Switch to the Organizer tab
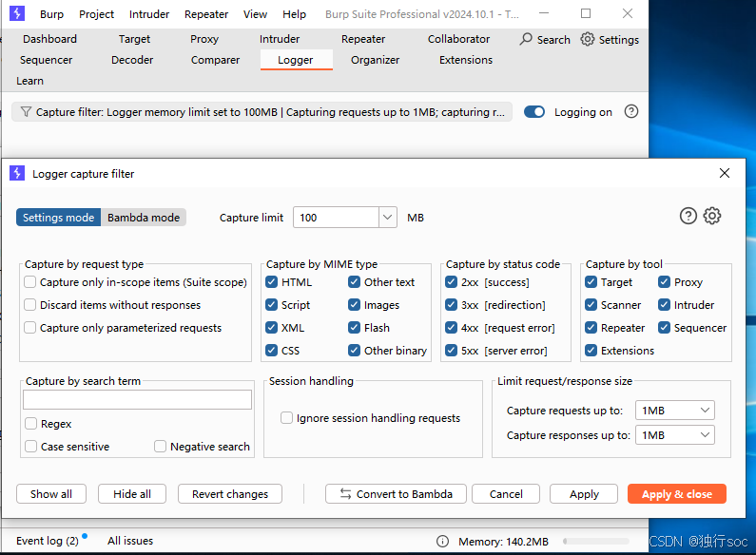 pos(375,60)
